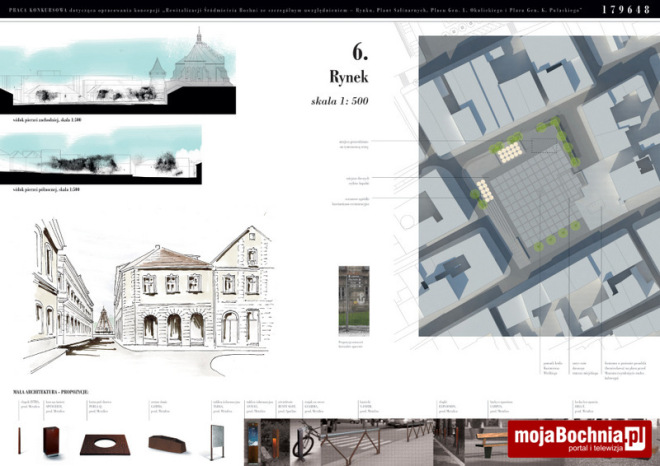Screen dimensions: 660x466
Task: Click the west frontage elevation drawing
Action: pos(120,78)
